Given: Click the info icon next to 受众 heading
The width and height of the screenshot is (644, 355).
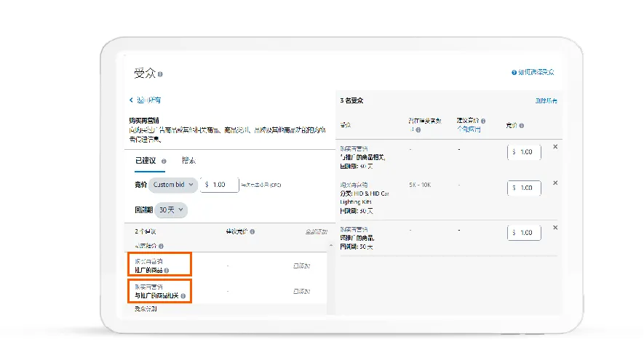Looking at the screenshot, I should coord(160,74).
